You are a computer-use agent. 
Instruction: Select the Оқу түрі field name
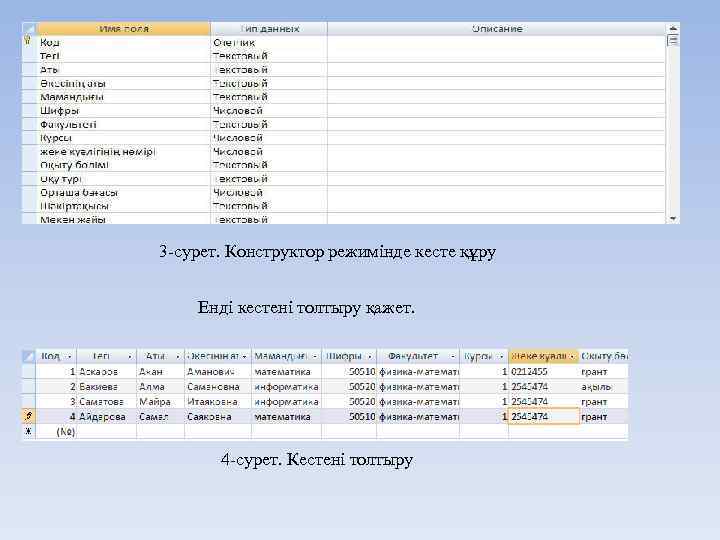[x=124, y=179]
